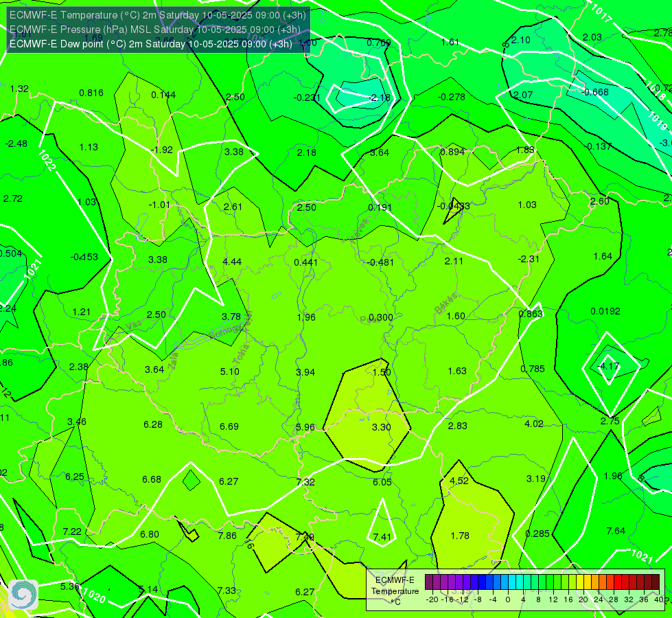Click the dew point value 0.0192

(605, 311)
